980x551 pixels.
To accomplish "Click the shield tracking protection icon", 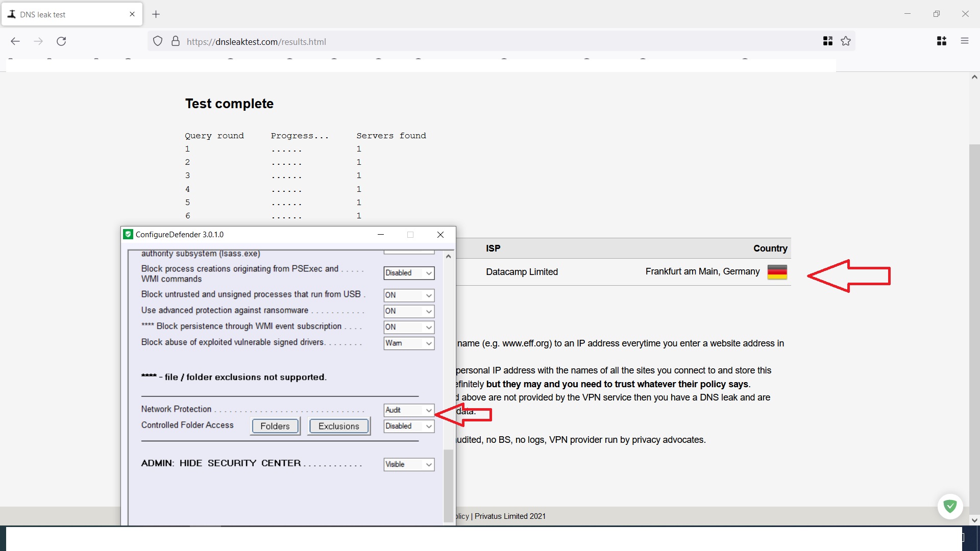I will (x=158, y=41).
